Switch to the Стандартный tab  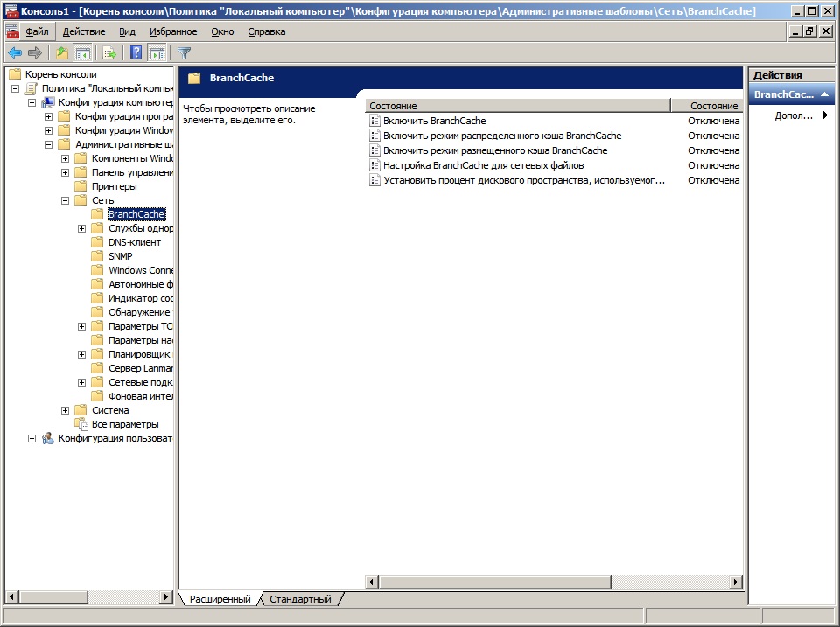(x=300, y=599)
